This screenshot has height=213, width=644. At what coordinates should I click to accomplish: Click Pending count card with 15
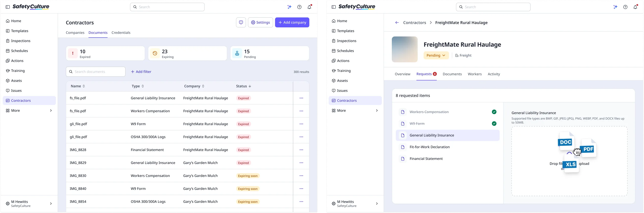point(270,53)
